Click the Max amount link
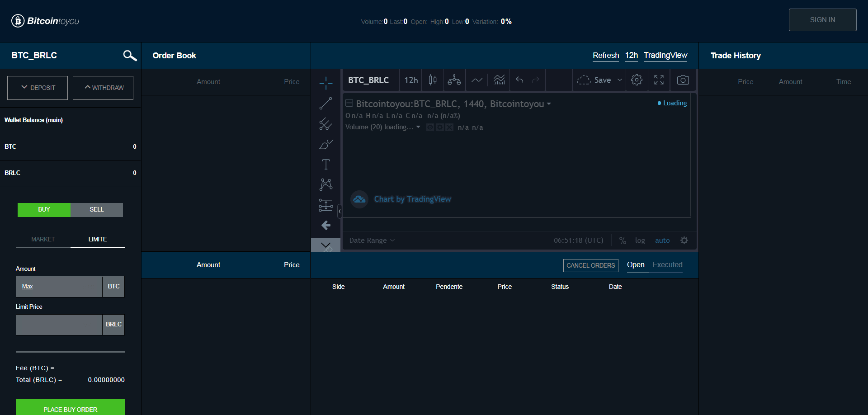 pyautogui.click(x=27, y=287)
